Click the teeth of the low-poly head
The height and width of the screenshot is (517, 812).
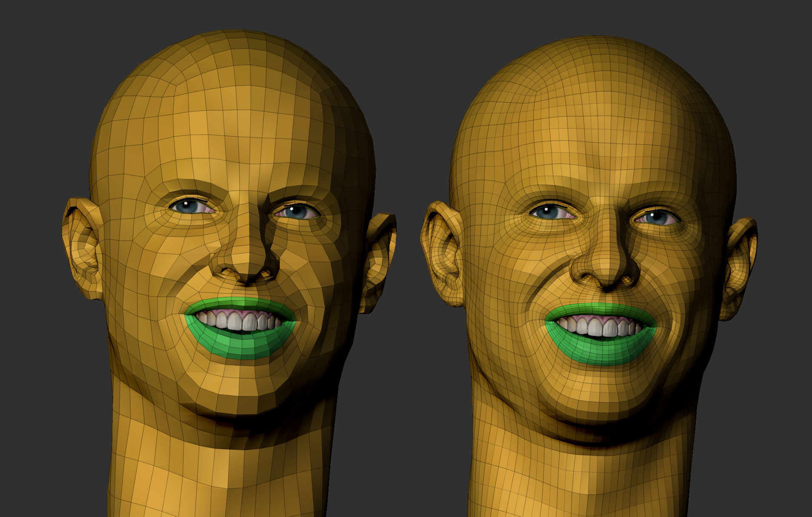(238, 320)
